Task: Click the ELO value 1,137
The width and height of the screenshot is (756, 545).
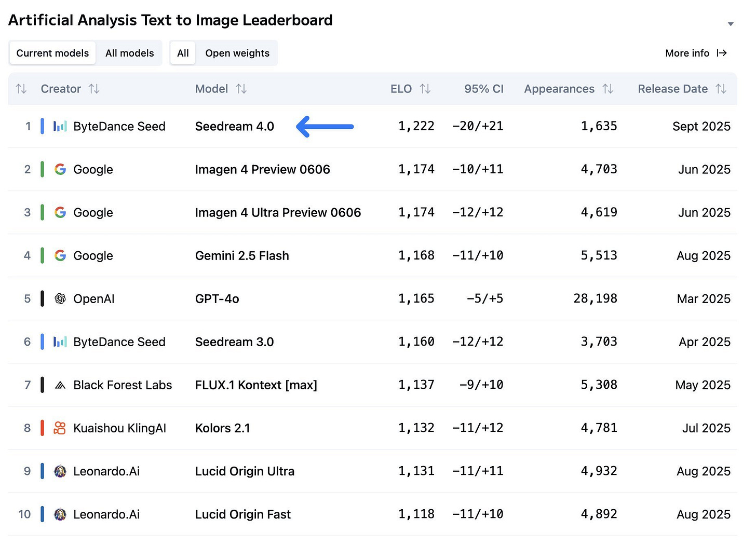Action: pyautogui.click(x=416, y=385)
